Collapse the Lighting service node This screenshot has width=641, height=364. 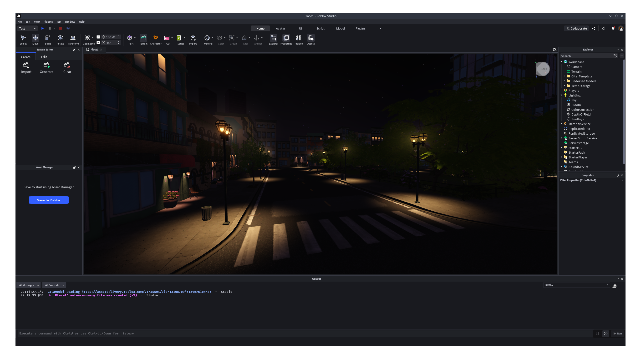pyautogui.click(x=561, y=95)
